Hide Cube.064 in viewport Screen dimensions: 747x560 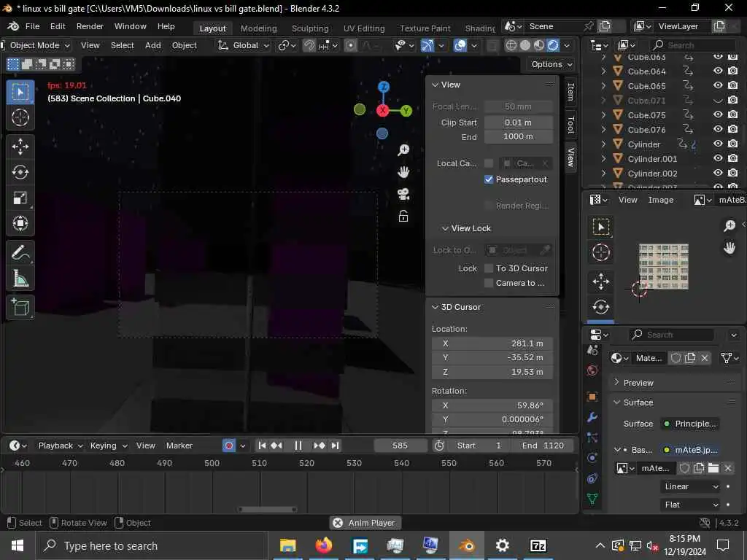[718, 71]
